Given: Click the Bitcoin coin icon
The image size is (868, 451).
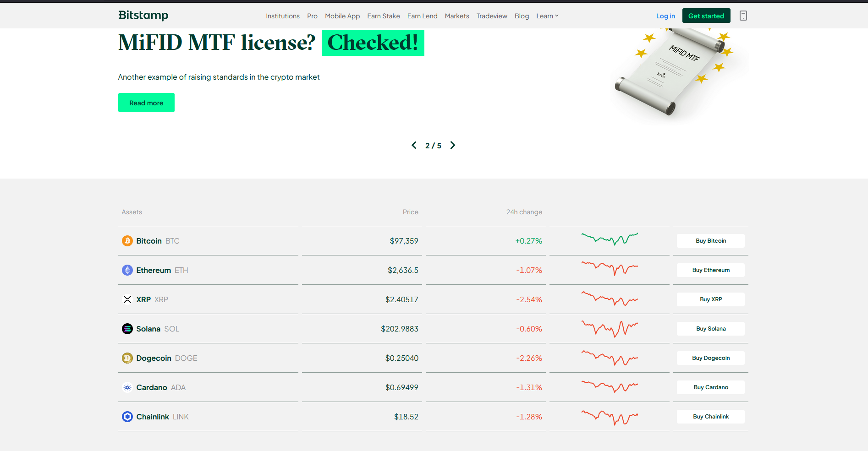Looking at the screenshot, I should click(127, 241).
